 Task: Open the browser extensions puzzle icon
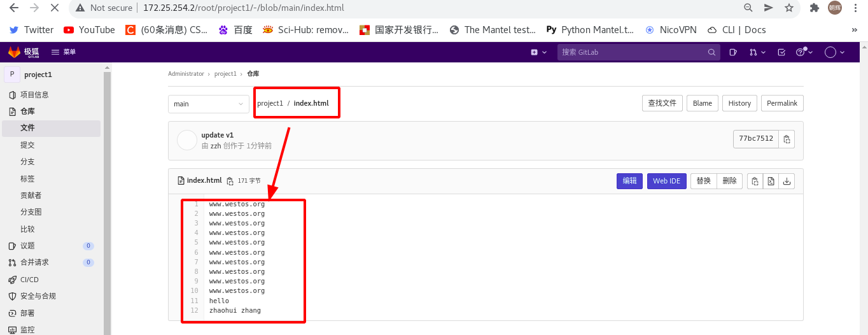814,8
